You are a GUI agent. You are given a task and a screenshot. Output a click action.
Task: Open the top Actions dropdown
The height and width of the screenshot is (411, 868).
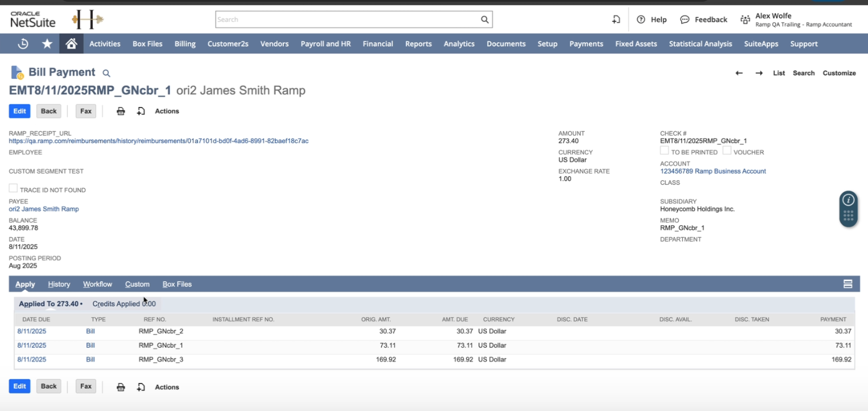[x=167, y=111]
